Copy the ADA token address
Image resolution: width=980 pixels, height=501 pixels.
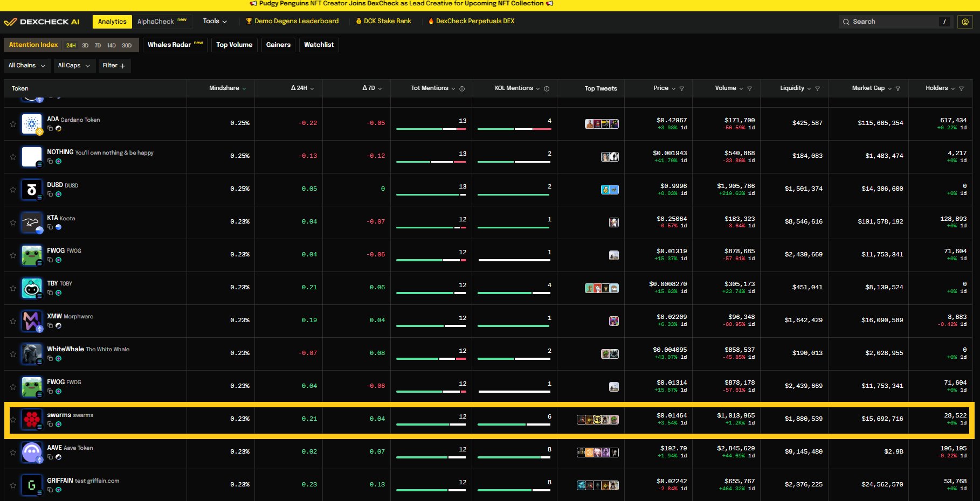pyautogui.click(x=50, y=128)
